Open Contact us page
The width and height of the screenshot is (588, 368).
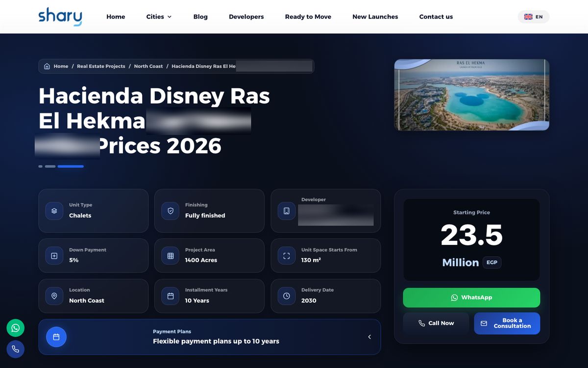[436, 17]
